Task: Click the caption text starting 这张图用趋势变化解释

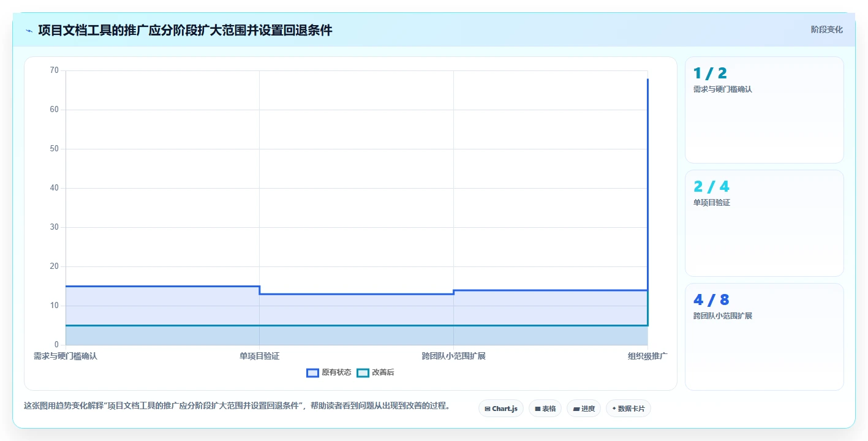Action: [x=237, y=405]
